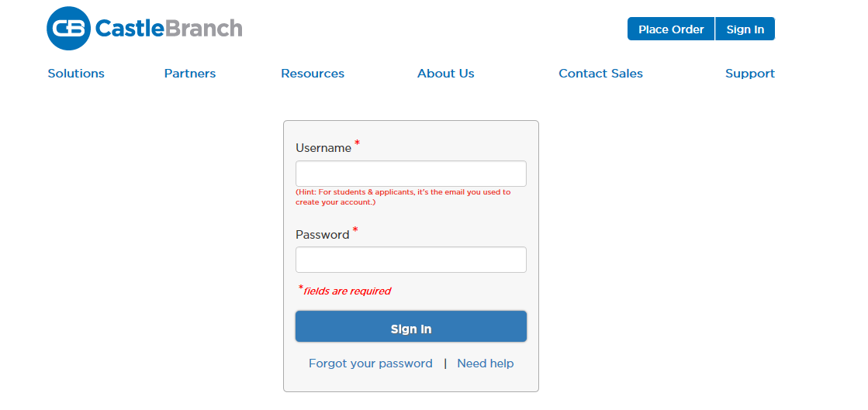
Task: Click the Password field label
Action: click(322, 235)
